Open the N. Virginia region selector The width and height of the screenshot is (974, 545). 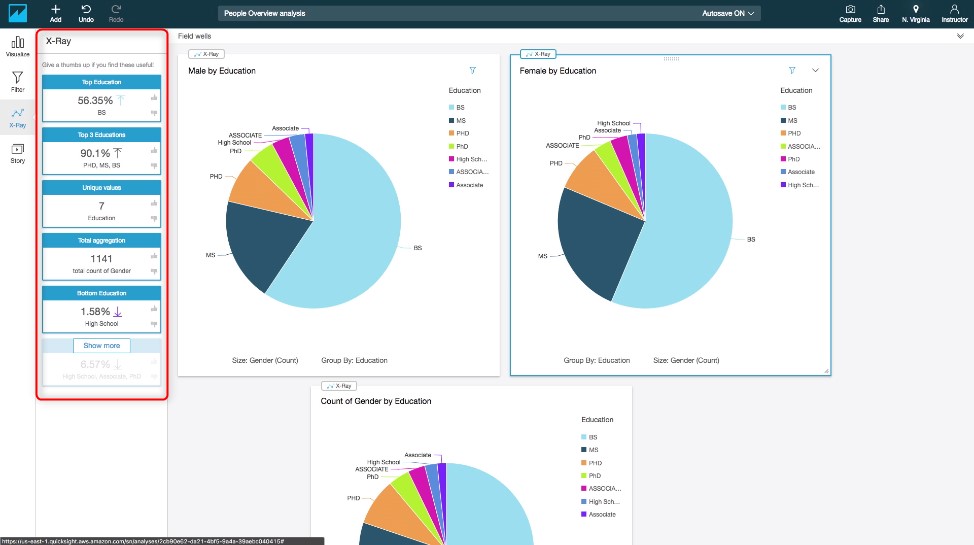tap(916, 13)
